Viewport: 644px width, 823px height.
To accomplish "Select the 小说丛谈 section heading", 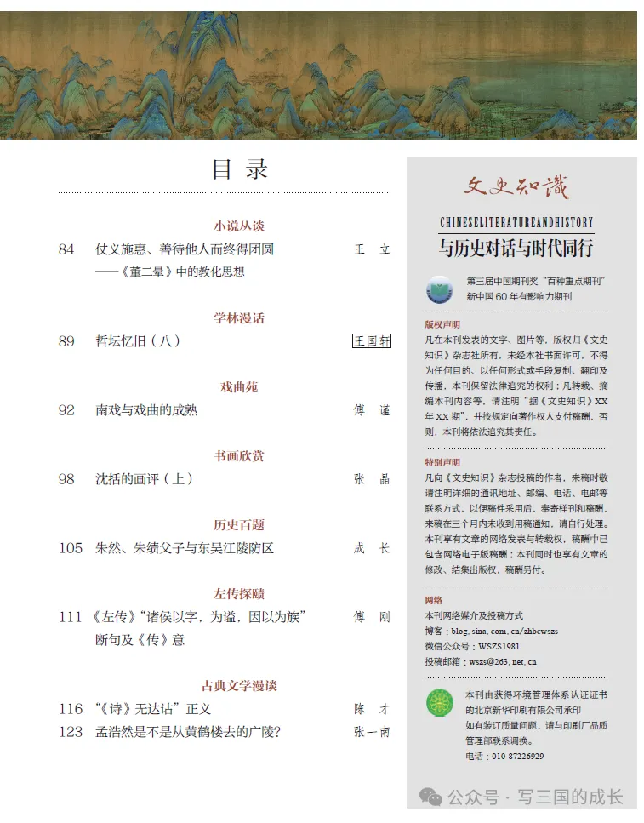I will [x=239, y=226].
